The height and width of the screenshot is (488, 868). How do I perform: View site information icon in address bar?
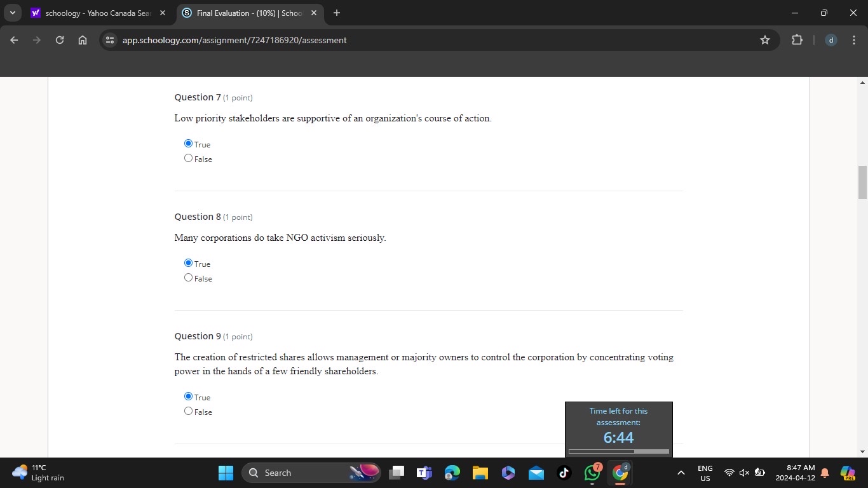click(x=110, y=40)
